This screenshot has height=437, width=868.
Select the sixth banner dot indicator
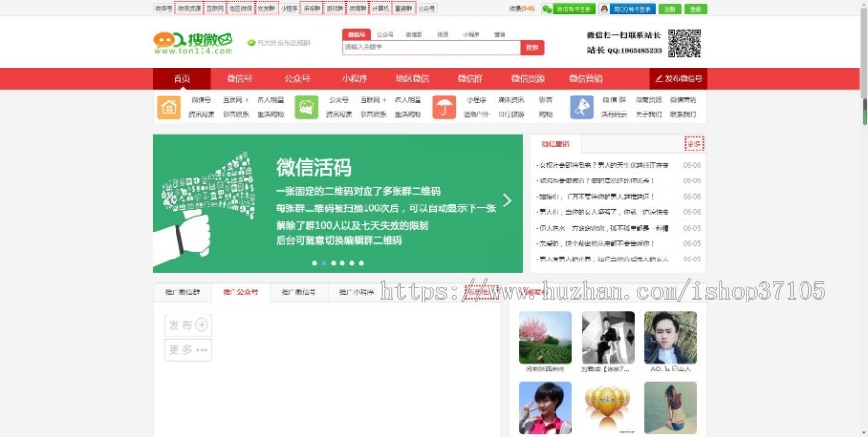[361, 263]
